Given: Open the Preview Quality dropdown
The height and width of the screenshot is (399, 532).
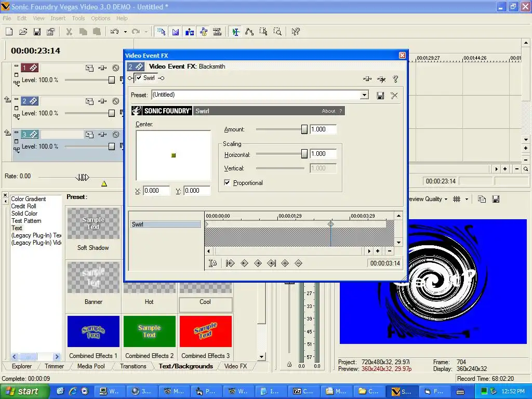Looking at the screenshot, I should click(428, 199).
